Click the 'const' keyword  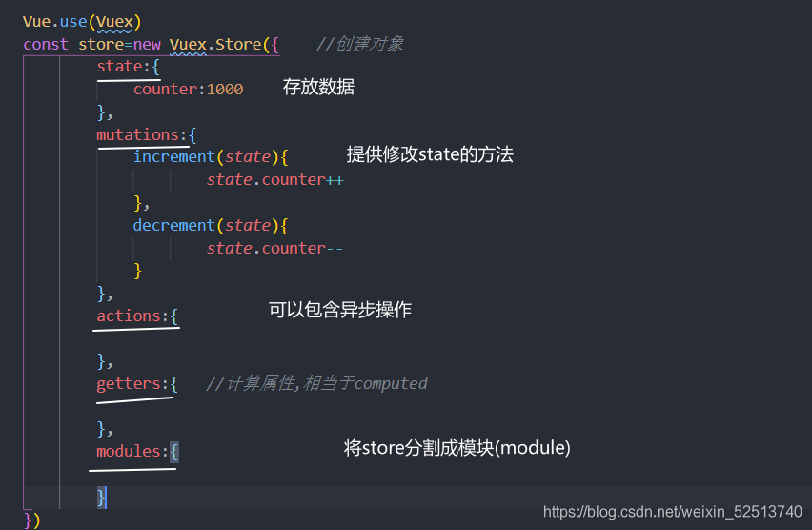[x=46, y=45]
